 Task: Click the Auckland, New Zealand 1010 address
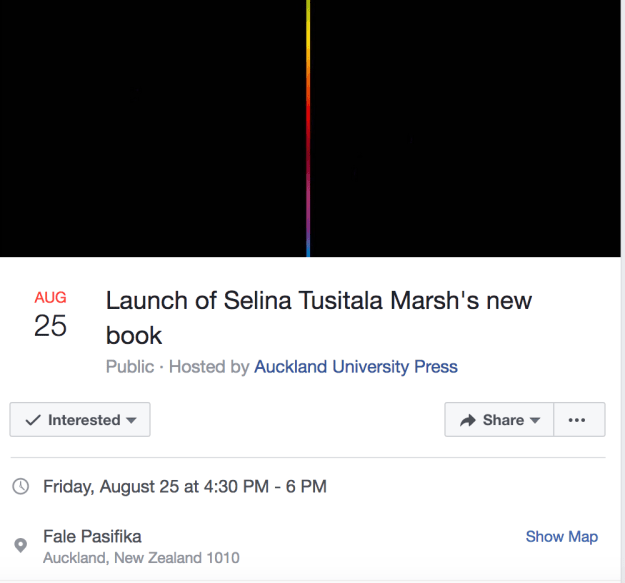pos(141,558)
